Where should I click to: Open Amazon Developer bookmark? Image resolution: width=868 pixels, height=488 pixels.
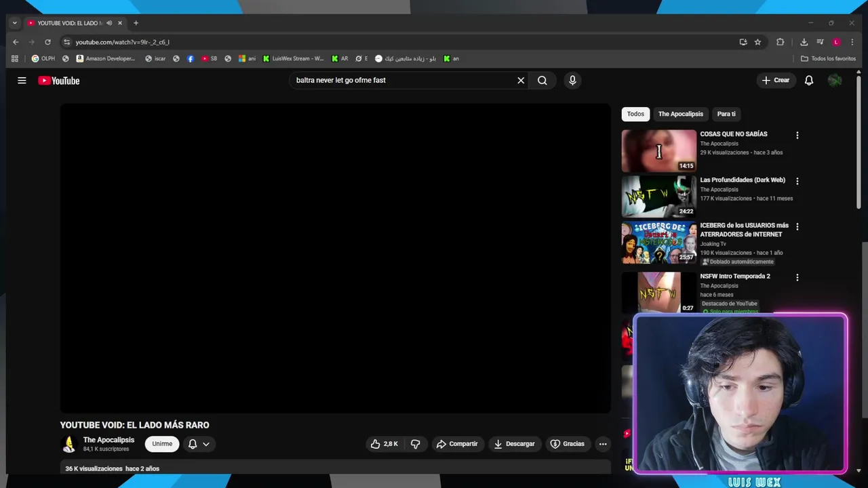(106, 58)
